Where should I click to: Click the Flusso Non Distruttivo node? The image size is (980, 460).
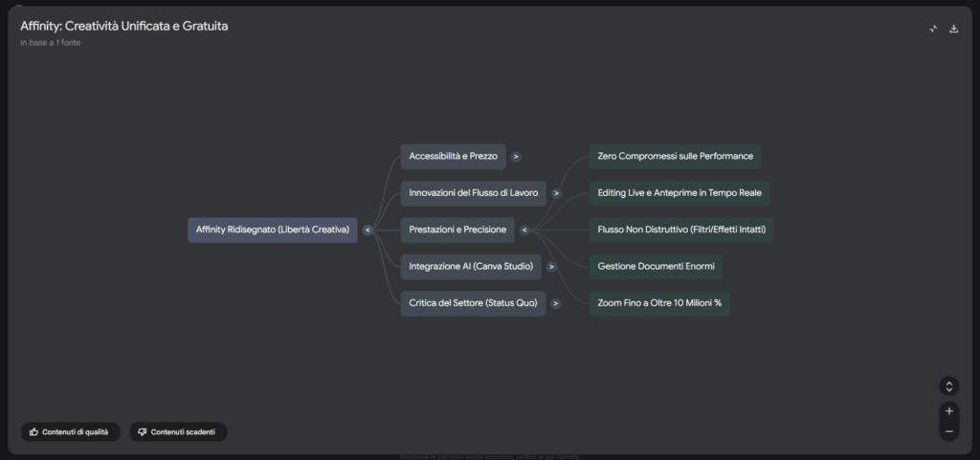click(x=681, y=230)
